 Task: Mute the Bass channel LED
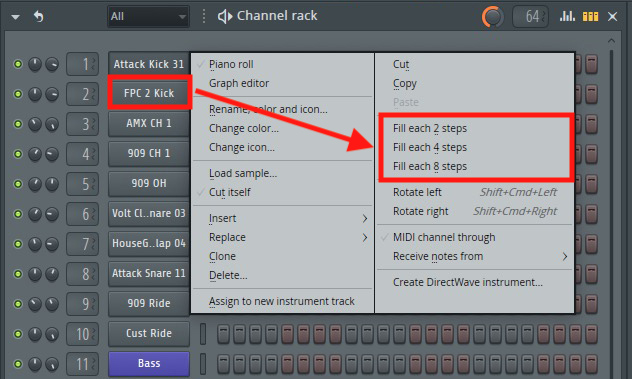[18, 364]
